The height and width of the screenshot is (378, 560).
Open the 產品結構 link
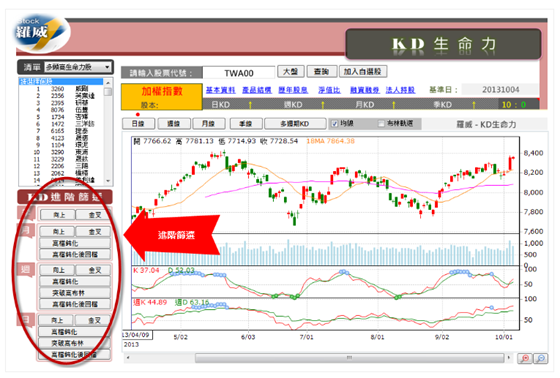coord(257,90)
